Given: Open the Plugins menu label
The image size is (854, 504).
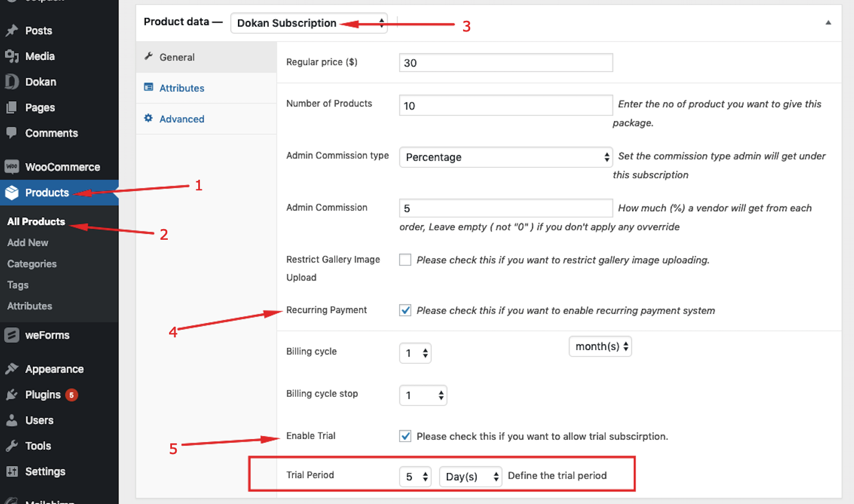Looking at the screenshot, I should 43,395.
